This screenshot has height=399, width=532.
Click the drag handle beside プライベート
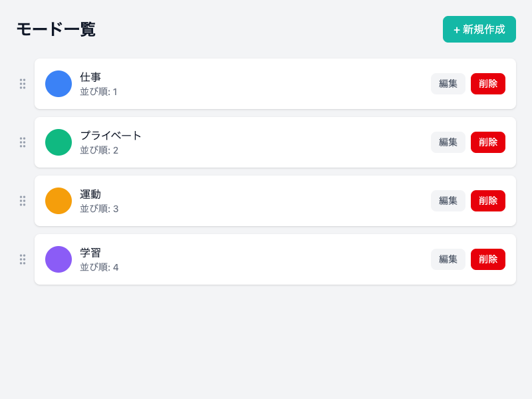point(23,142)
